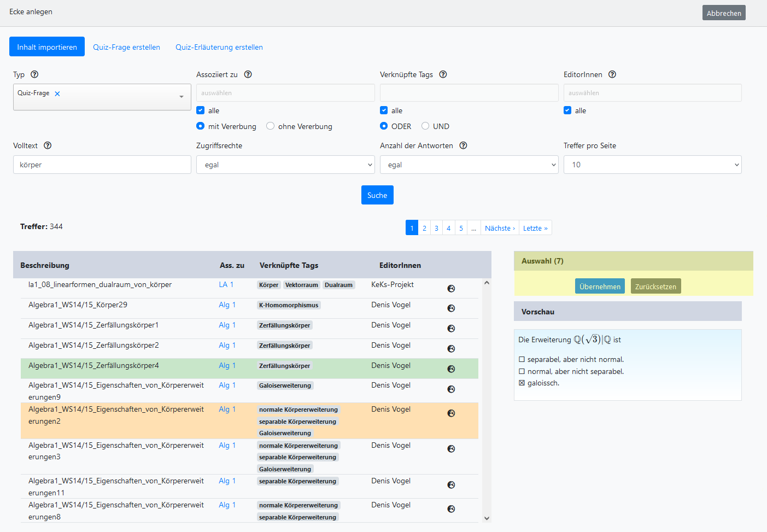Open Quiz-Erläuterung erstellen tab
Screen dimensions: 767x532
point(219,47)
